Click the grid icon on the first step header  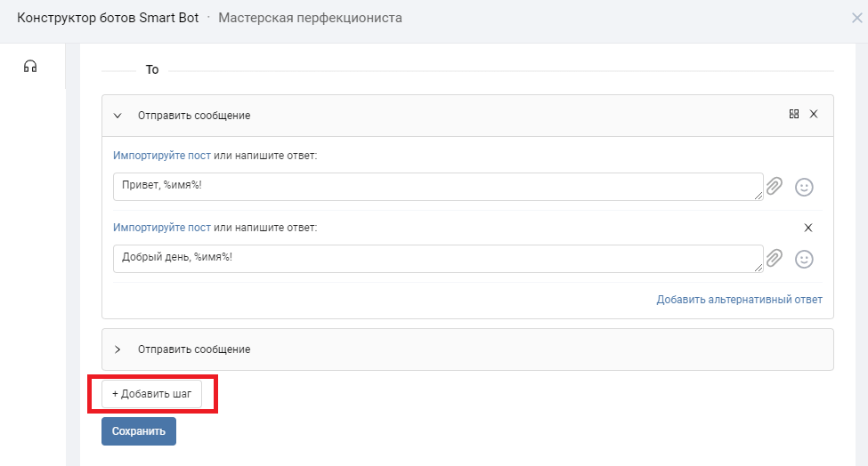tap(794, 115)
